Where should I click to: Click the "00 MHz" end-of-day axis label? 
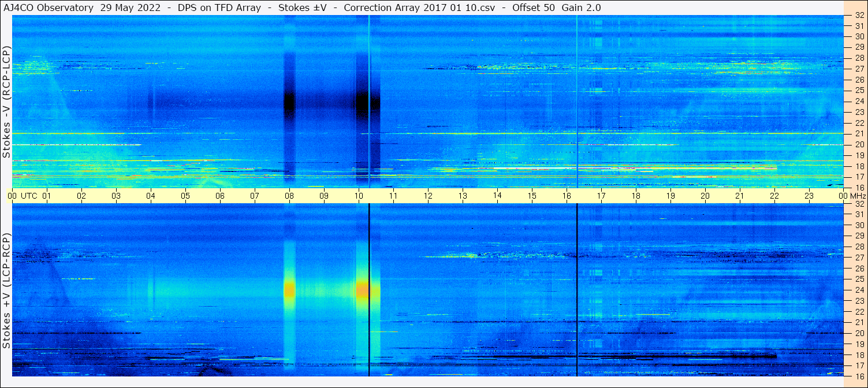tap(852, 196)
